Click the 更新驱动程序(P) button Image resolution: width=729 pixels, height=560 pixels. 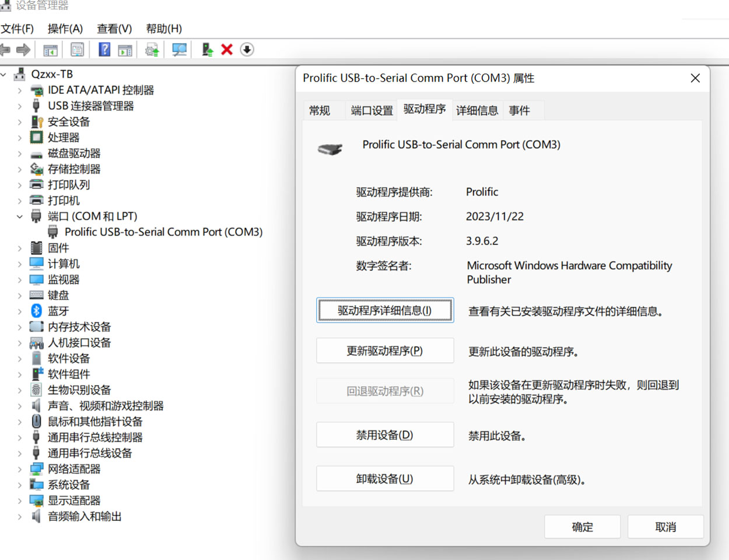385,351
